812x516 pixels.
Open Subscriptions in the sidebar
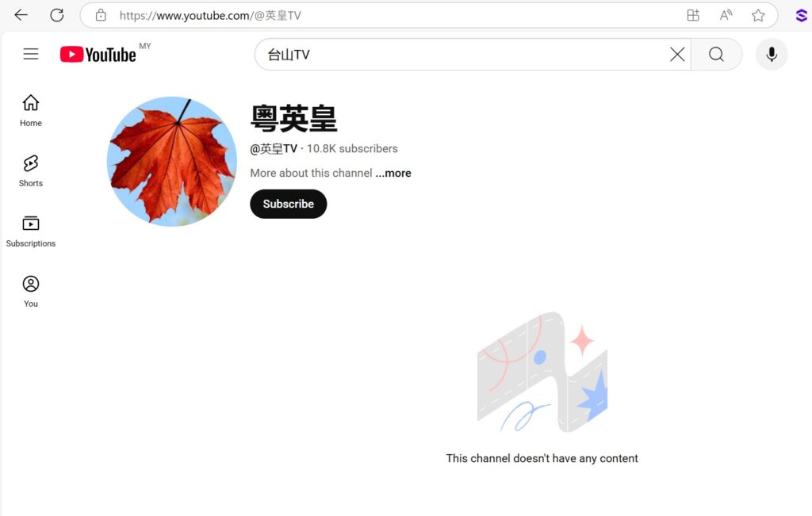31,231
